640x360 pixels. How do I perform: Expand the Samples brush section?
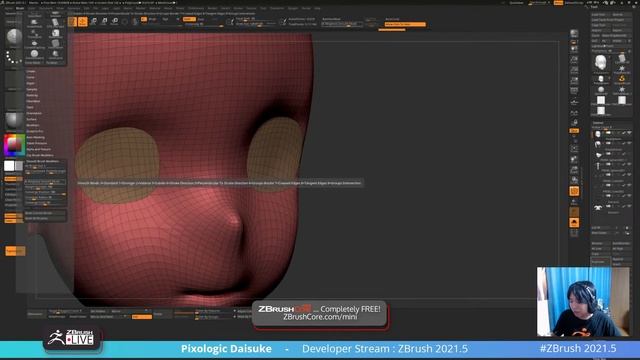coord(31,89)
